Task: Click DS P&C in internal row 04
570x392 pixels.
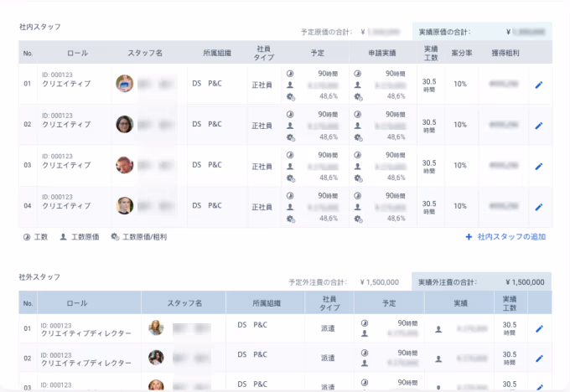Action: (x=207, y=205)
